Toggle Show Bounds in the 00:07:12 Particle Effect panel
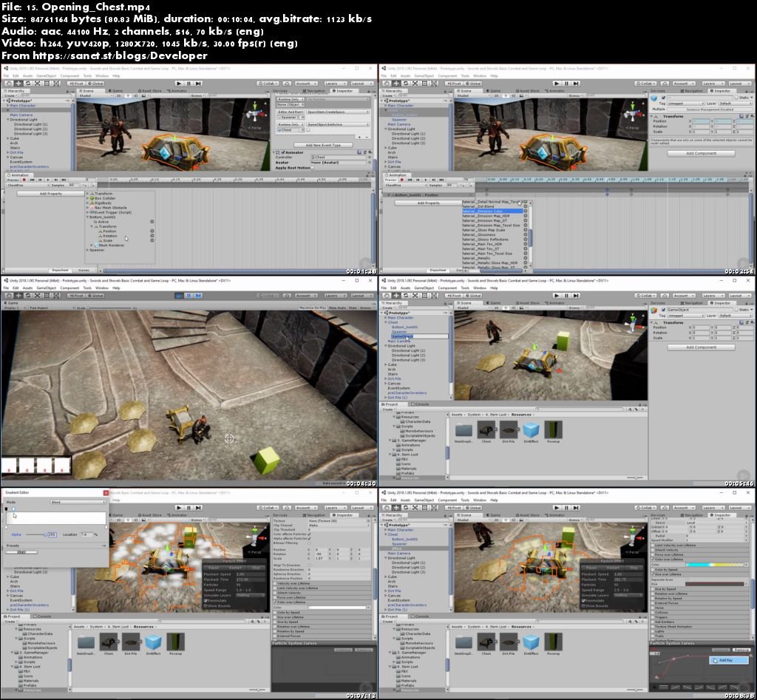This screenshot has width=757, height=700. click(206, 605)
